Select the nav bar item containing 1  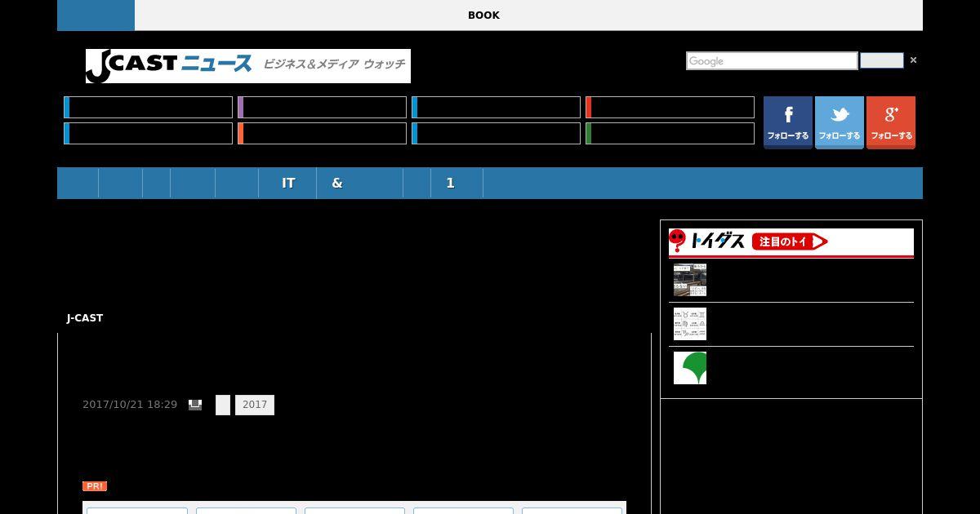(x=457, y=184)
